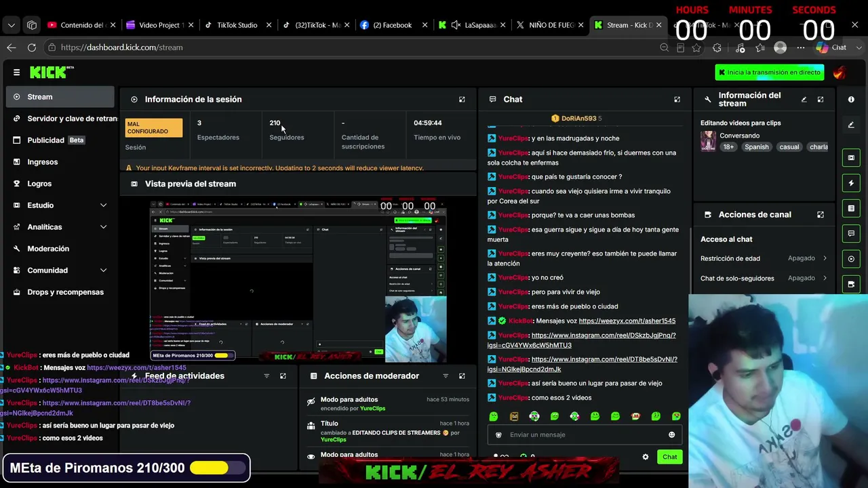Expand the Comunidad sidebar section

pos(103,270)
